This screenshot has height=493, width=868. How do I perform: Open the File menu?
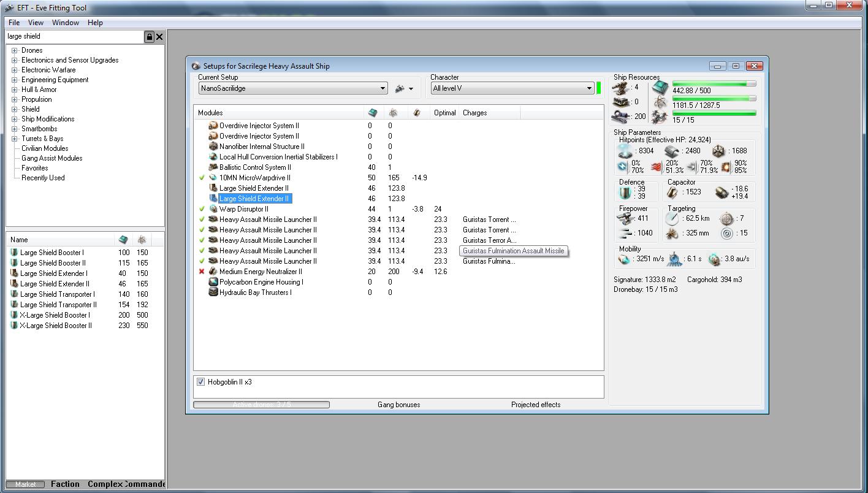pos(14,23)
